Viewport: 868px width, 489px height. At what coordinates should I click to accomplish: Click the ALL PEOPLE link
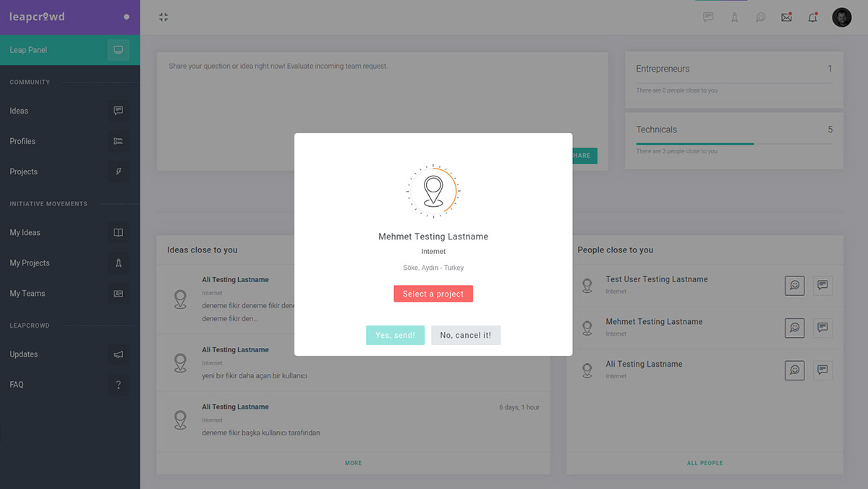point(705,463)
